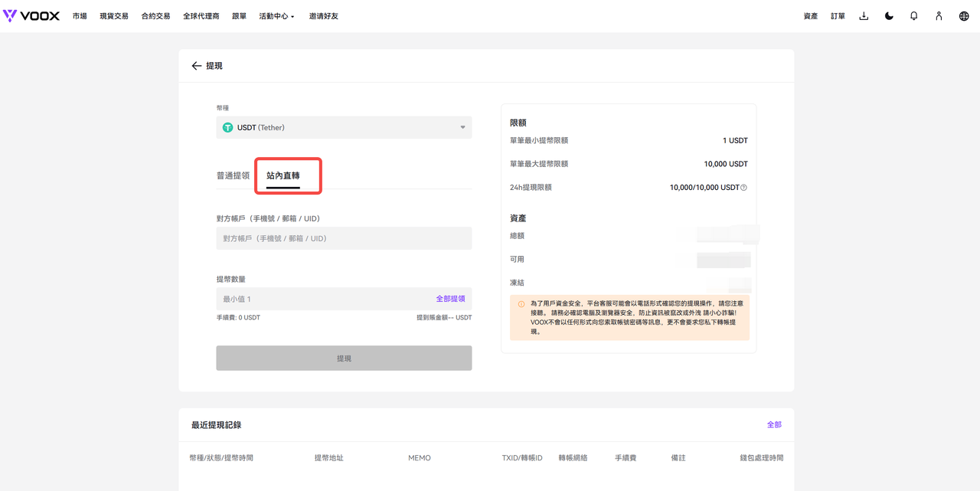Open the 邀请好友 link
Viewport: 980px width, 491px height.
[324, 16]
